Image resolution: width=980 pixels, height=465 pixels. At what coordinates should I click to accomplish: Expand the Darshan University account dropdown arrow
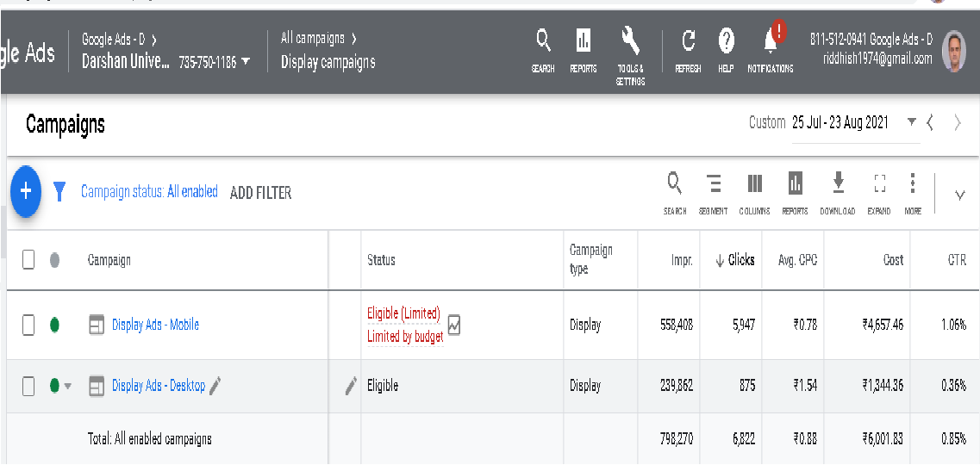(247, 62)
